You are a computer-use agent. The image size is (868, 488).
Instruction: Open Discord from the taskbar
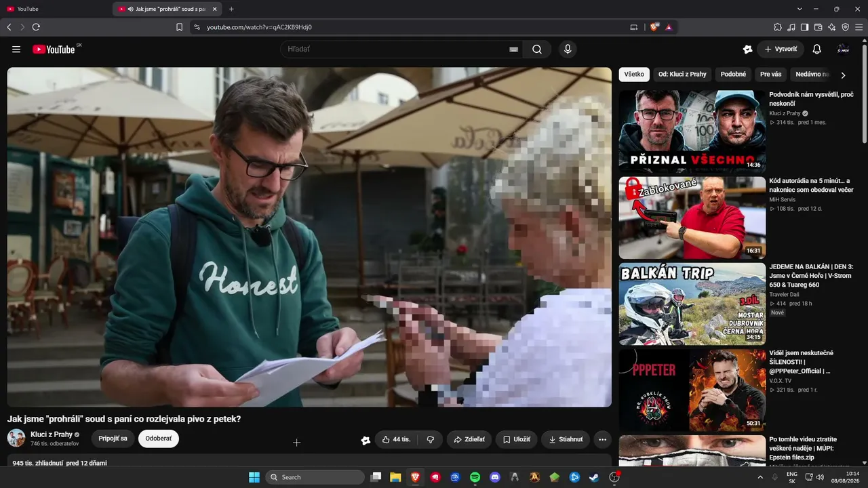click(x=495, y=477)
